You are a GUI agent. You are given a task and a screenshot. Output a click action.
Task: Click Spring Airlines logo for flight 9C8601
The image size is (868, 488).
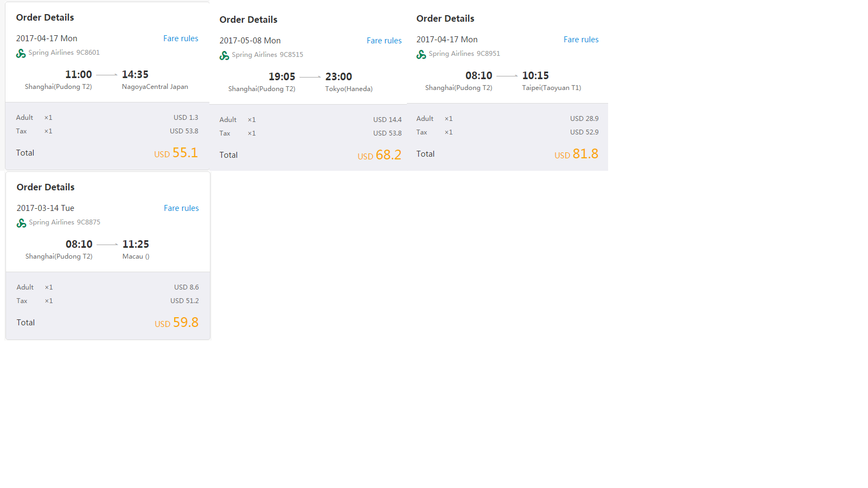click(21, 53)
